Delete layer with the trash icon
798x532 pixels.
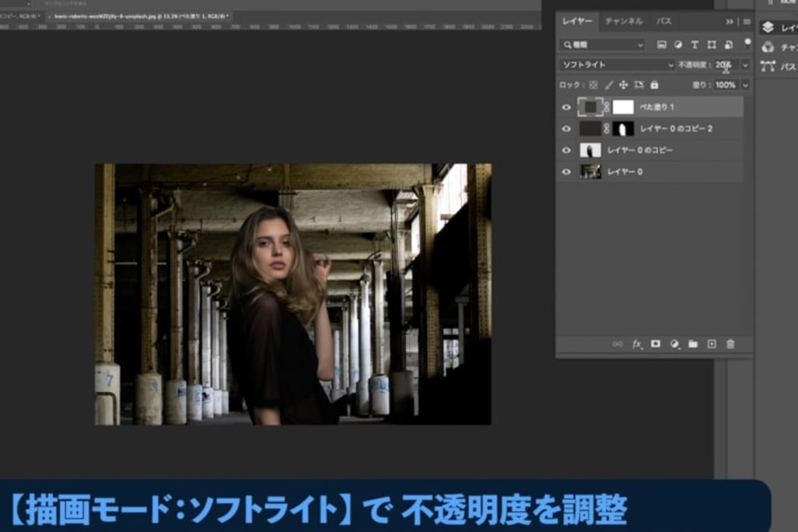pos(730,344)
